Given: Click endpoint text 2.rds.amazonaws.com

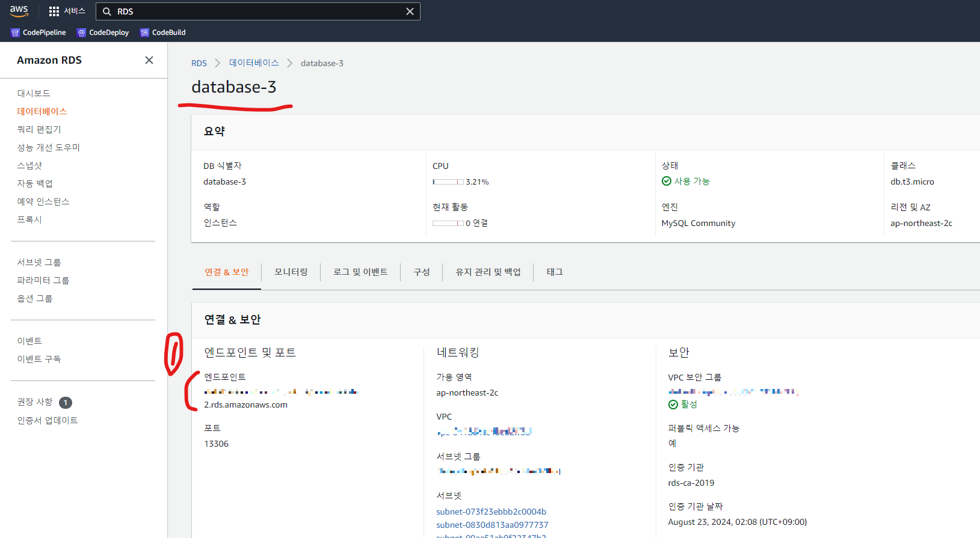Looking at the screenshot, I should 246,405.
